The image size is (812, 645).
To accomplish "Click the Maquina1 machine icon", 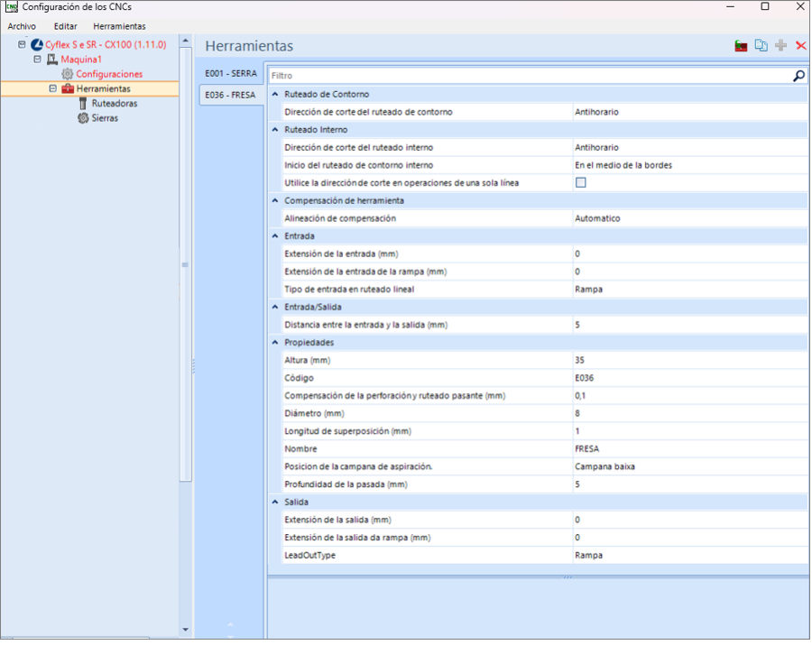I will (x=52, y=60).
